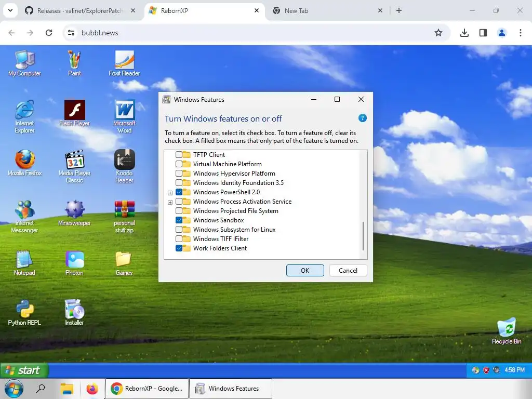Open personal stuff.zip archive icon
Screen dimensions: 532x399
(x=124, y=217)
